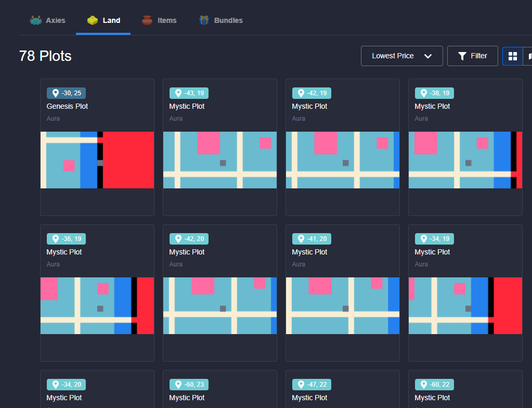Click the -38, 19 location badge

pos(434,93)
